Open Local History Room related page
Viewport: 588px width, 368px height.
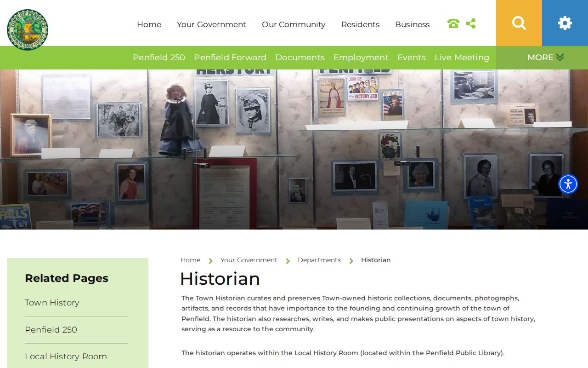[66, 356]
